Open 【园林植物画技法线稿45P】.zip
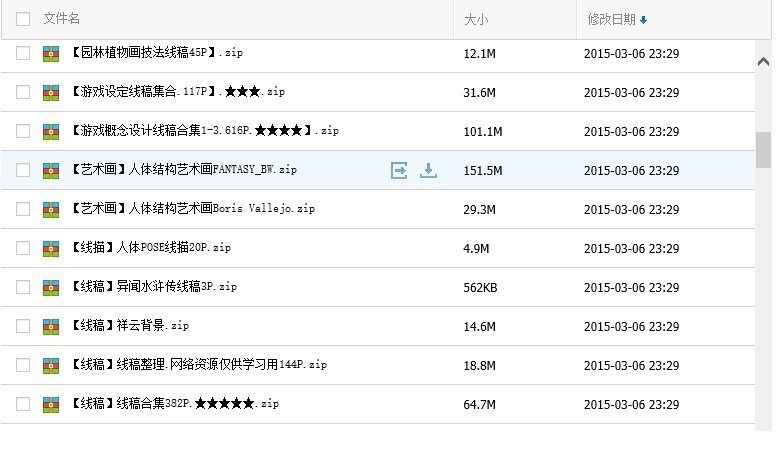Screen dimensions: 780x454 coord(157,52)
